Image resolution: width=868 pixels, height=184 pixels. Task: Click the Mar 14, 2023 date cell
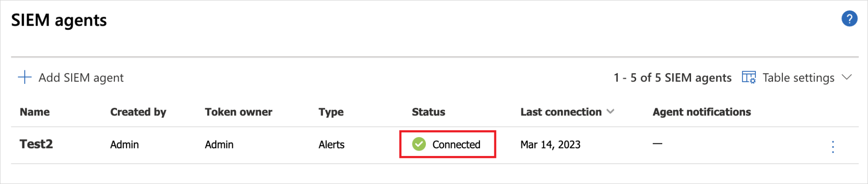pyautogui.click(x=550, y=144)
